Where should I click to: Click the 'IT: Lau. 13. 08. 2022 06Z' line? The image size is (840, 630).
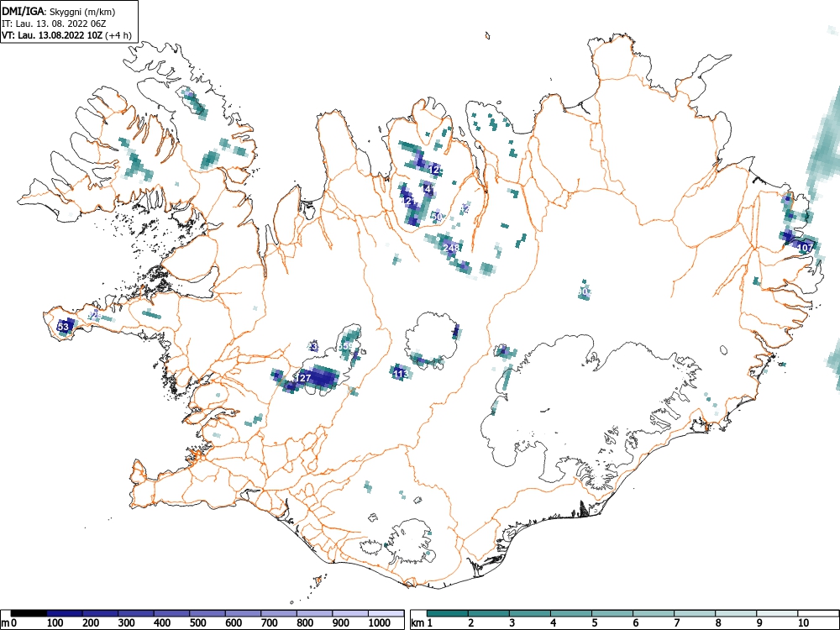(x=55, y=24)
